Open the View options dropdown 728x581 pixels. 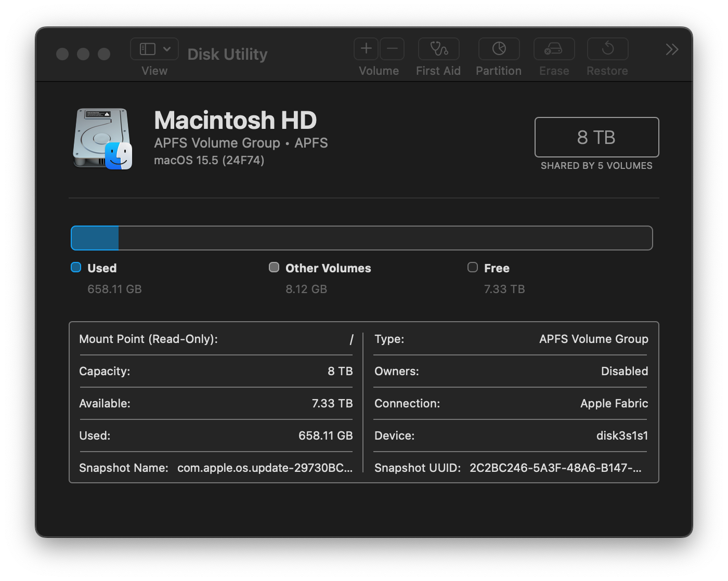click(x=167, y=49)
